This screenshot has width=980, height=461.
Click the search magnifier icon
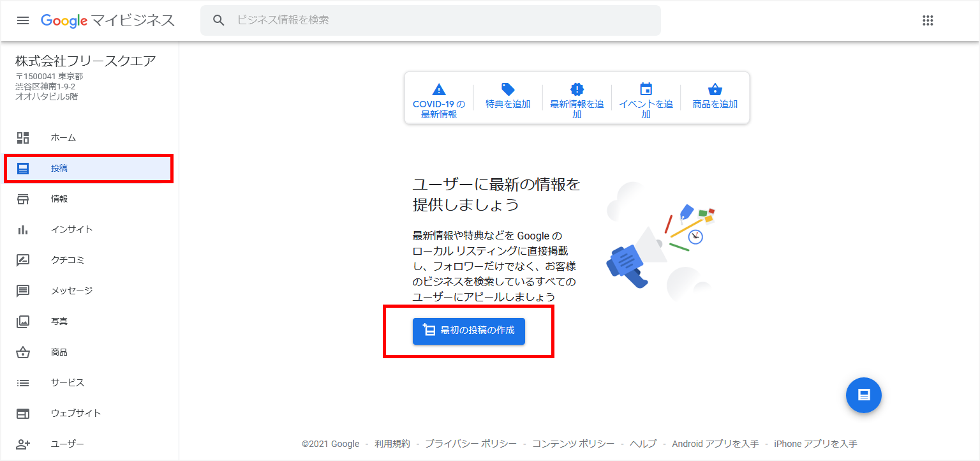[x=219, y=20]
